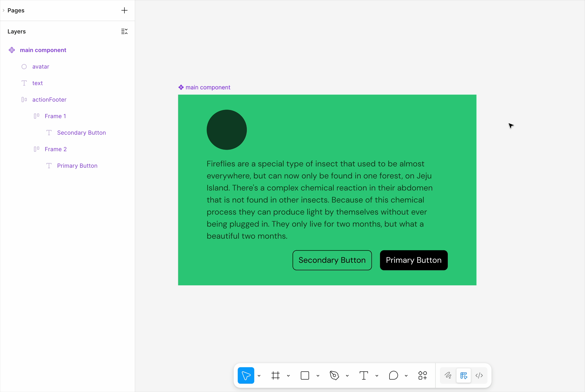Select the Text tool

tap(363, 375)
